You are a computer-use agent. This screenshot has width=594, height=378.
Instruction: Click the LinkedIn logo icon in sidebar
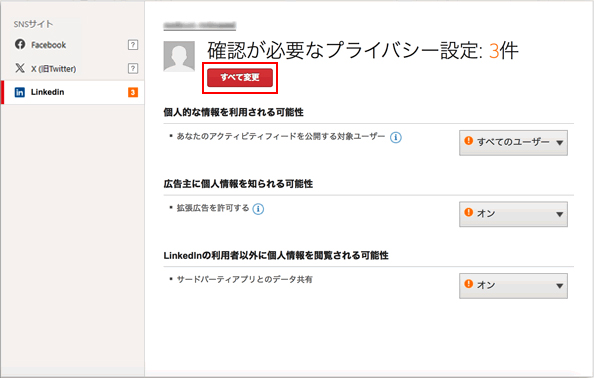20,92
